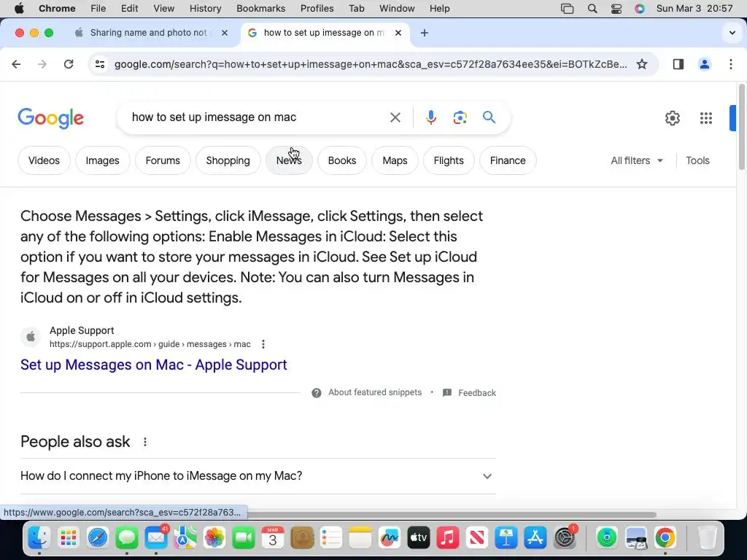
Task: Open options menu beside Apple Support result
Action: 263,344
